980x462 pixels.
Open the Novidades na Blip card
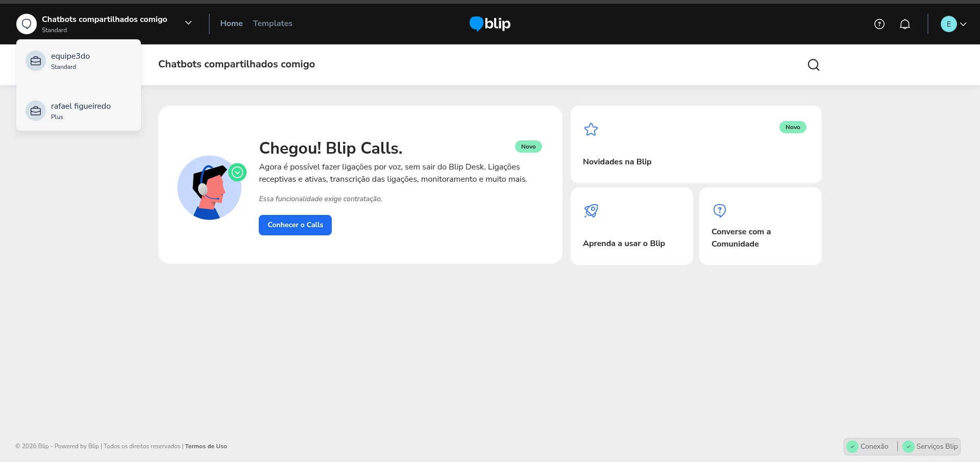click(x=696, y=144)
